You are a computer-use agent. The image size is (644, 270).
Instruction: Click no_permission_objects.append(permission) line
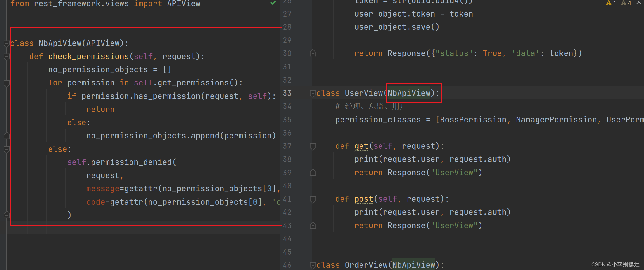(x=181, y=136)
